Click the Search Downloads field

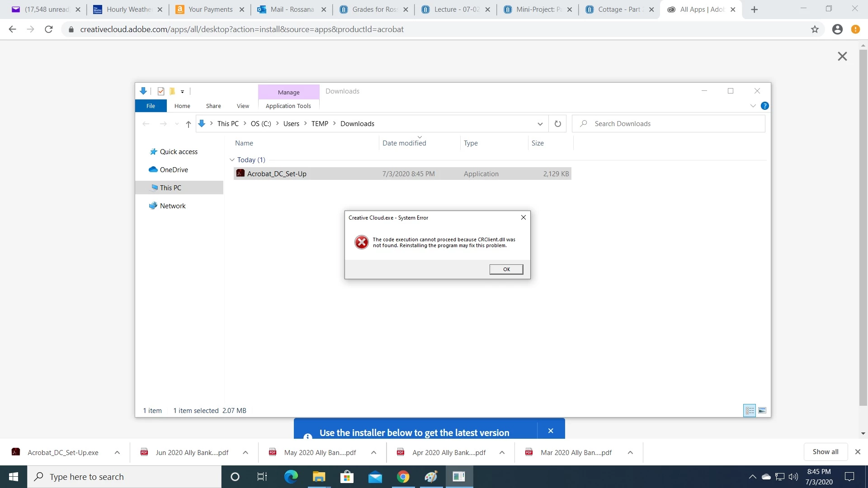pos(674,124)
